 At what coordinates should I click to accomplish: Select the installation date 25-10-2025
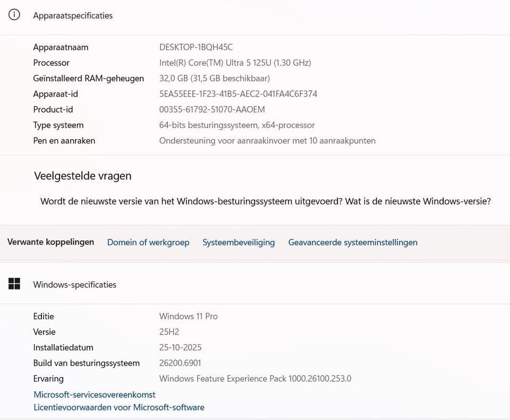coord(181,347)
